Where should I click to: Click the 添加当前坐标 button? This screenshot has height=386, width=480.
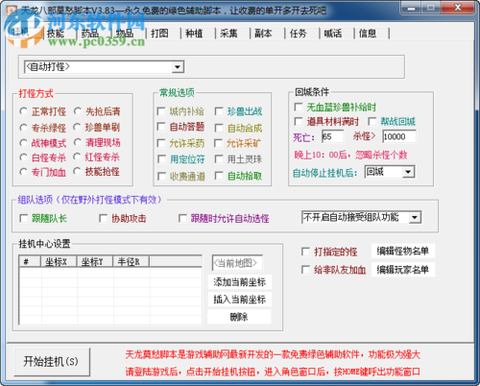[239, 282]
